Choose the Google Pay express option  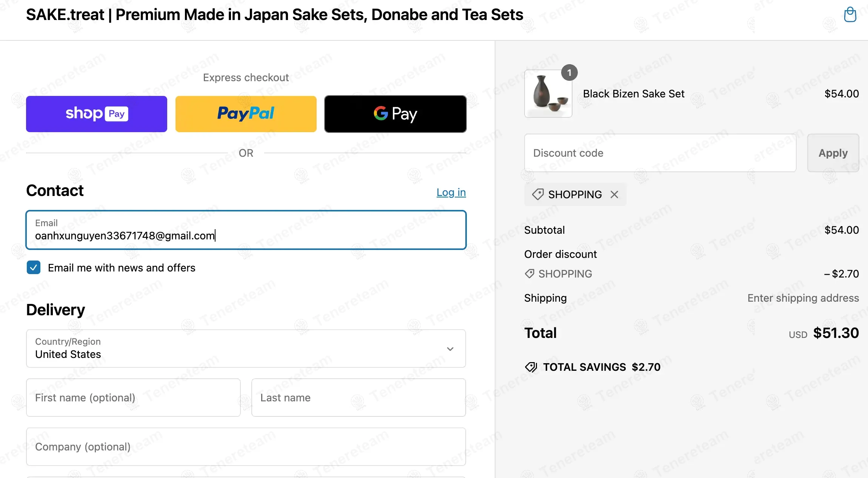pyautogui.click(x=395, y=114)
